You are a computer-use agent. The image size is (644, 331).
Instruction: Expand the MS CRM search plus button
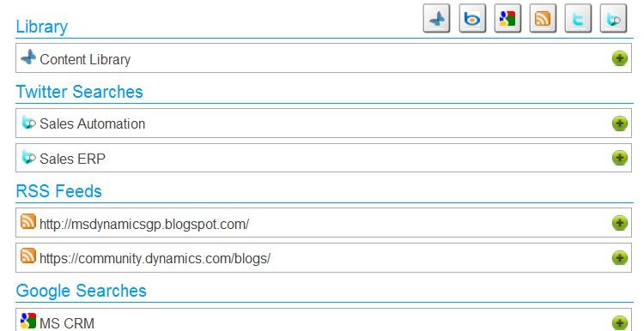620,322
